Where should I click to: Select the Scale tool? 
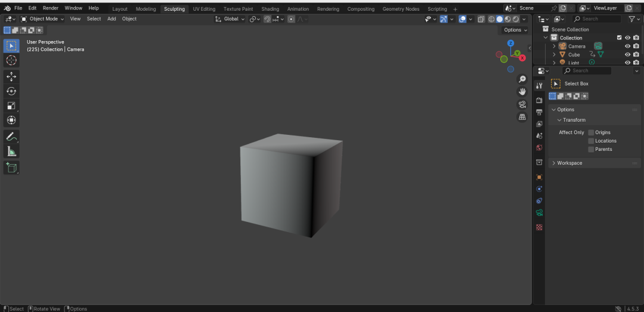(x=11, y=106)
